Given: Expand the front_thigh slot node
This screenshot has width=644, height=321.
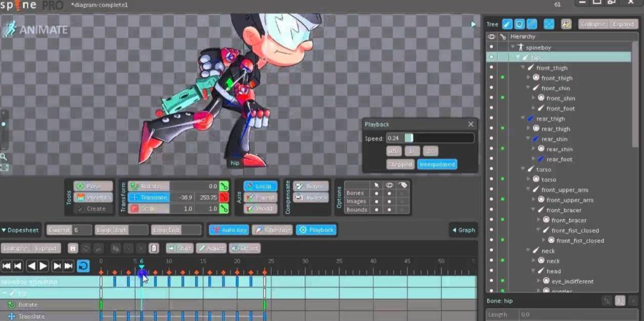Looking at the screenshot, I should point(528,78).
